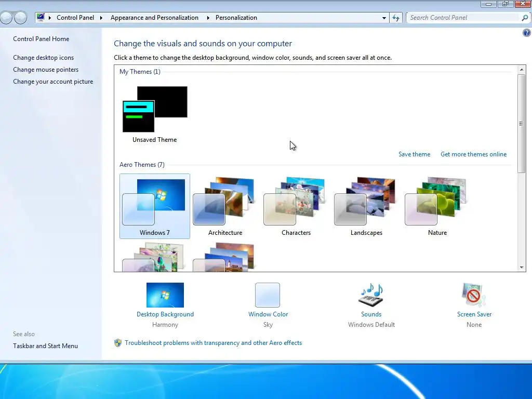Image resolution: width=532 pixels, height=399 pixels.
Task: Click the Control Panel icon in address bar
Action: [41, 17]
